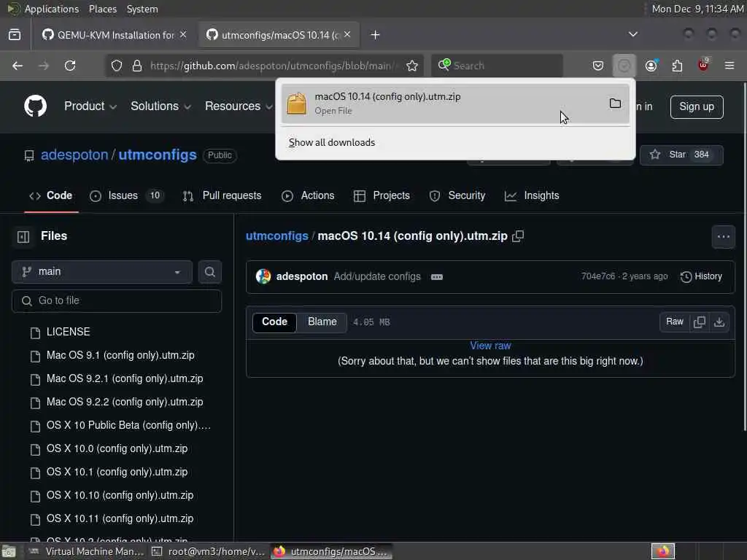This screenshot has width=747, height=560.
Task: Expand commit message ellipsis
Action: click(x=437, y=277)
